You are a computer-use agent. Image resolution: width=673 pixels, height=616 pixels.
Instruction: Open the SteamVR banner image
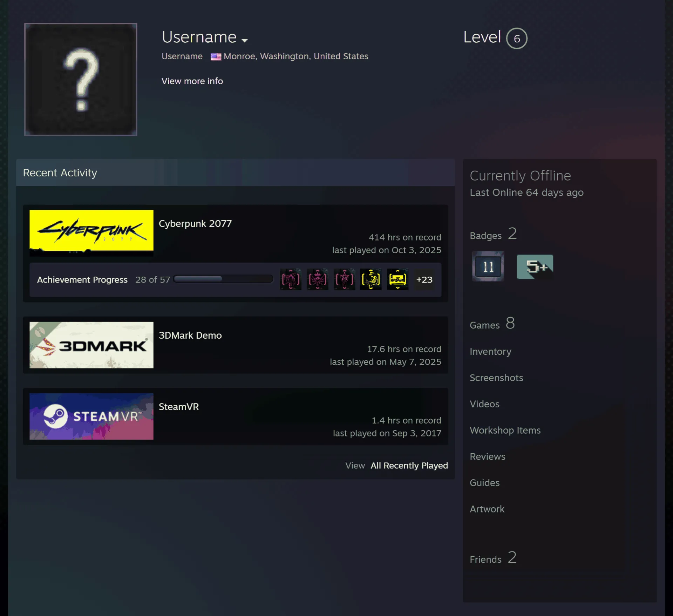[x=91, y=416]
